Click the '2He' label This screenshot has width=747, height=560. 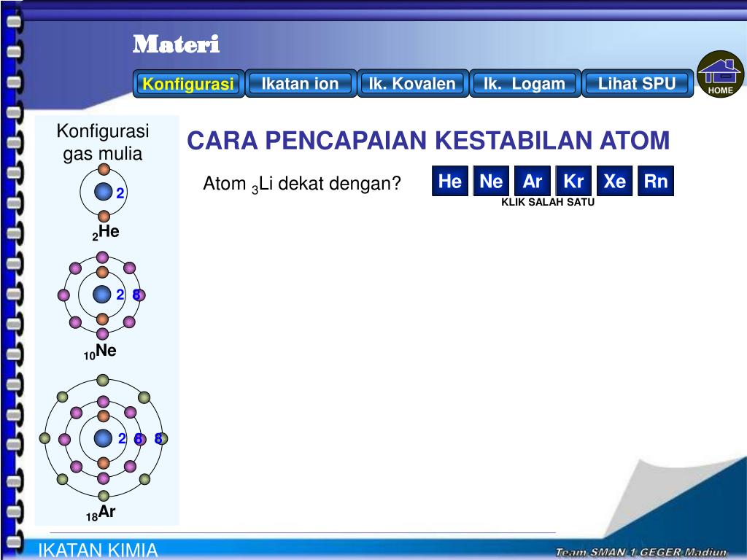pyautogui.click(x=106, y=233)
